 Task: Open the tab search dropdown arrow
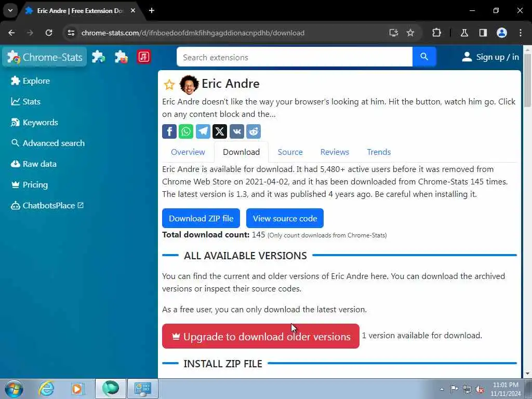coord(10,10)
